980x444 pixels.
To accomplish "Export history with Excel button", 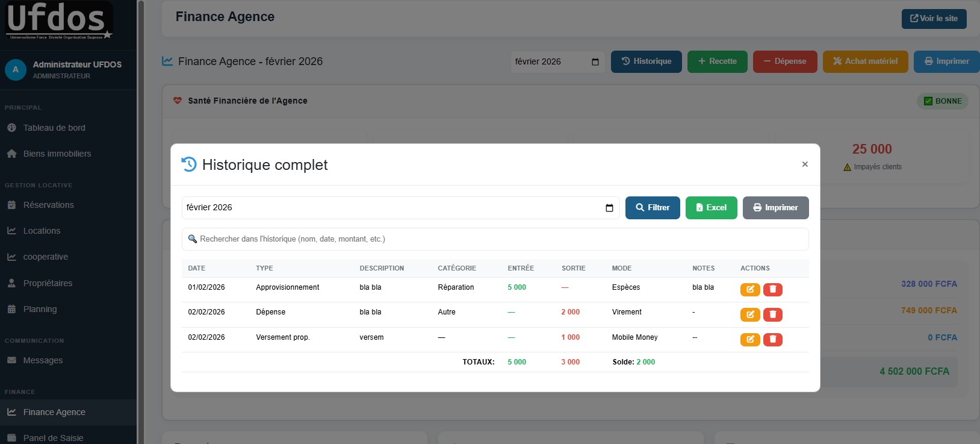I will point(711,208).
